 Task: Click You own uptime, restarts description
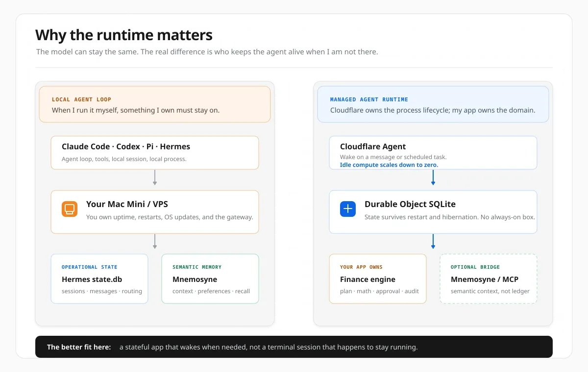pos(170,217)
